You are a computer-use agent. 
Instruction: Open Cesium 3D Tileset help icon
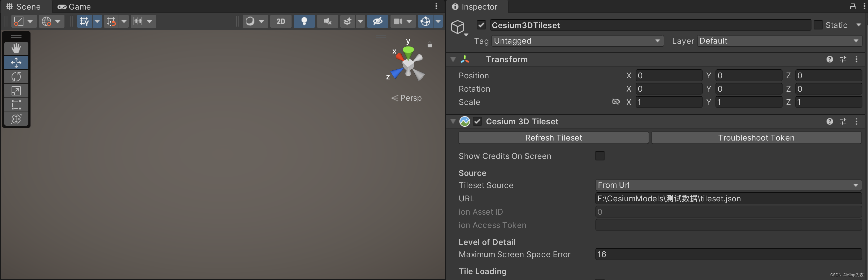pyautogui.click(x=830, y=121)
